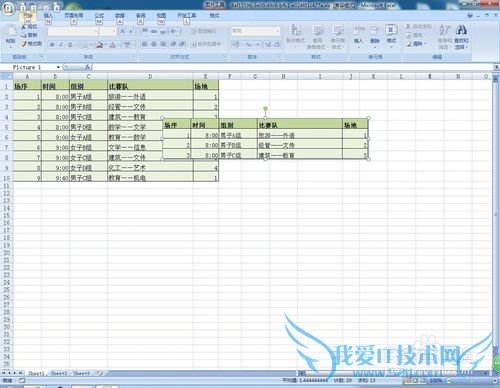Expand the Clipboard group dialog launcher
The width and height of the screenshot is (500, 388).
pos(41,57)
